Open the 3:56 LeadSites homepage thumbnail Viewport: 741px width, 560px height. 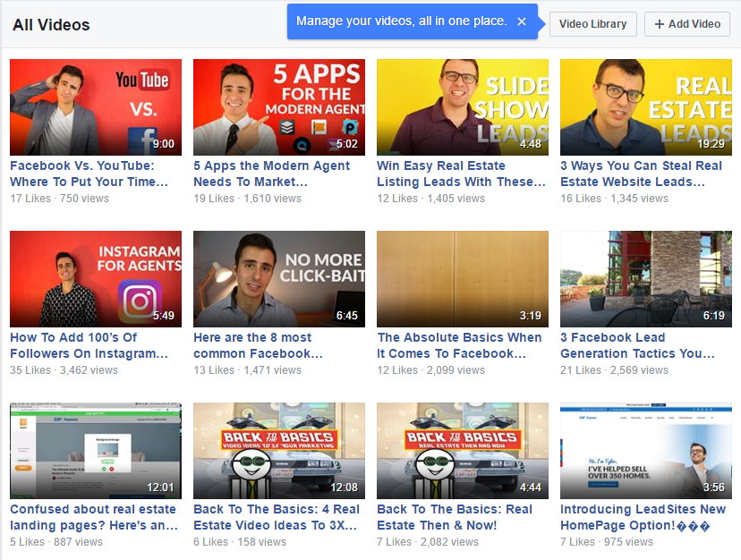(x=645, y=451)
